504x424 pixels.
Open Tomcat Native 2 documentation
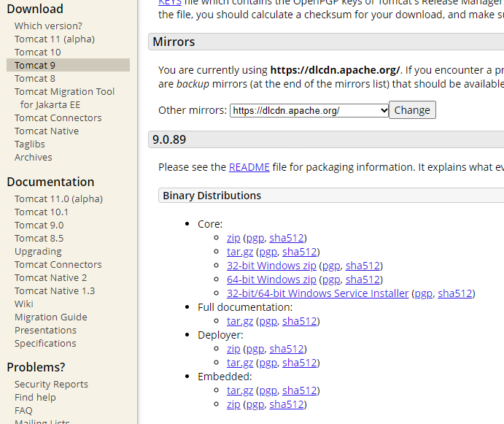tap(50, 277)
